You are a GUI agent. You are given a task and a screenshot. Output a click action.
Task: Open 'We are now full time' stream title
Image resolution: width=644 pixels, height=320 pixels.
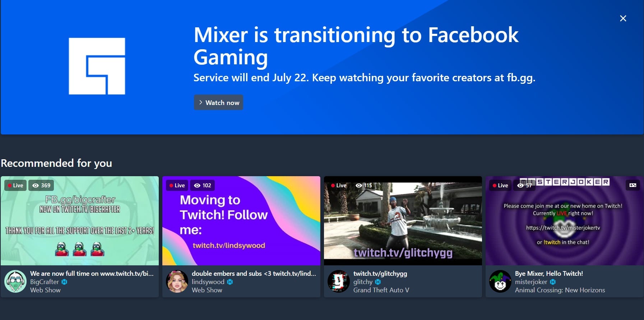click(x=92, y=274)
